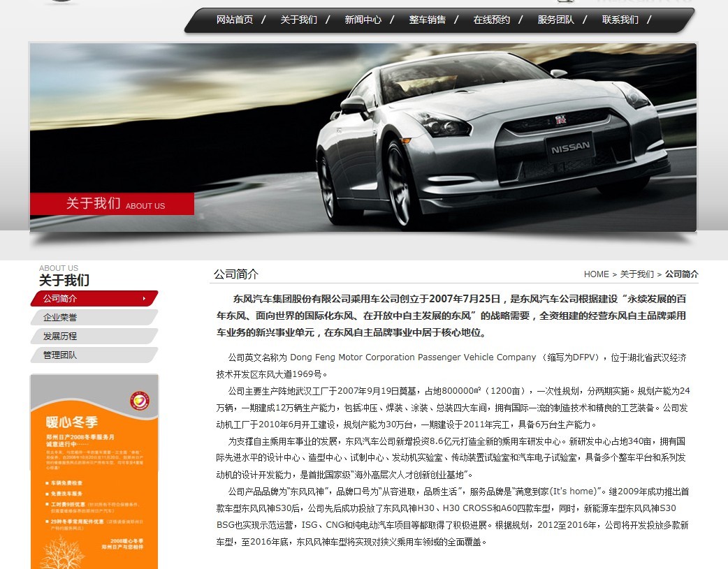
Task: Open 管理团队 in the sidebar
Action: point(94,355)
